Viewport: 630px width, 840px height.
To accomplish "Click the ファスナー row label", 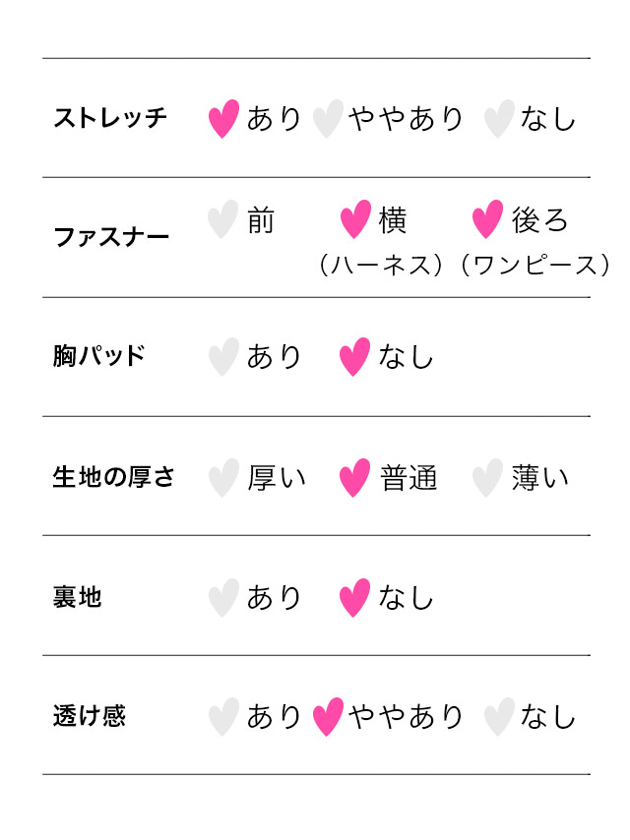I will click(111, 237).
